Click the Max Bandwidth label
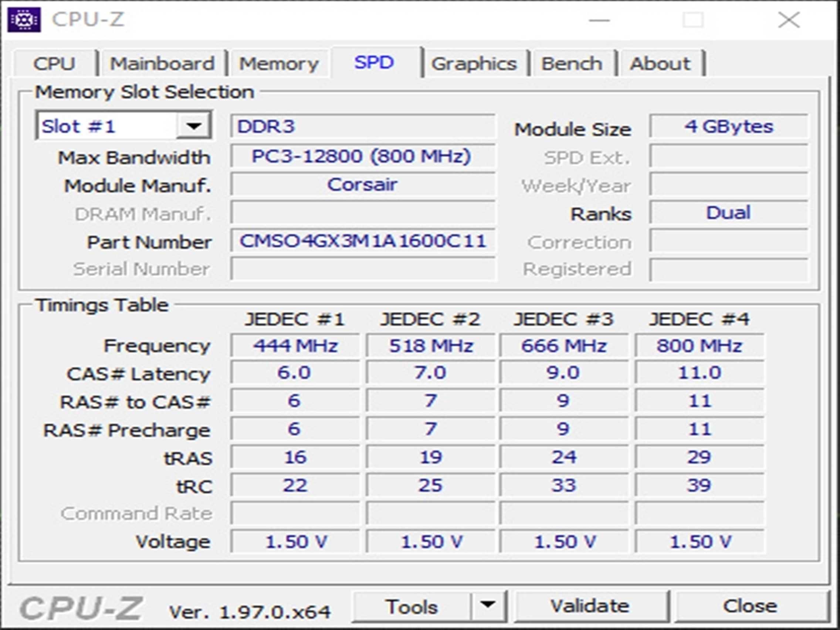Screen dimensions: 840x630 coord(134,157)
